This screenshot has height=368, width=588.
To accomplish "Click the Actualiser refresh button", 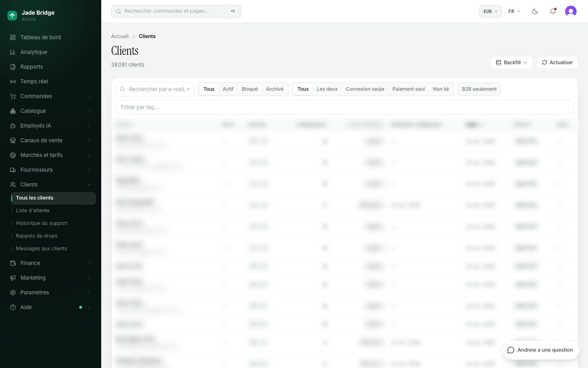I will (557, 63).
